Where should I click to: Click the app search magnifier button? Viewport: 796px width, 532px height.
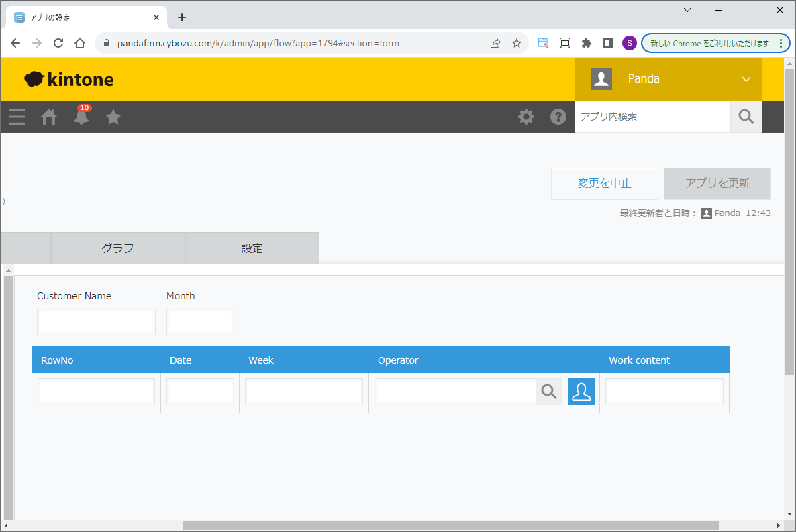[746, 117]
